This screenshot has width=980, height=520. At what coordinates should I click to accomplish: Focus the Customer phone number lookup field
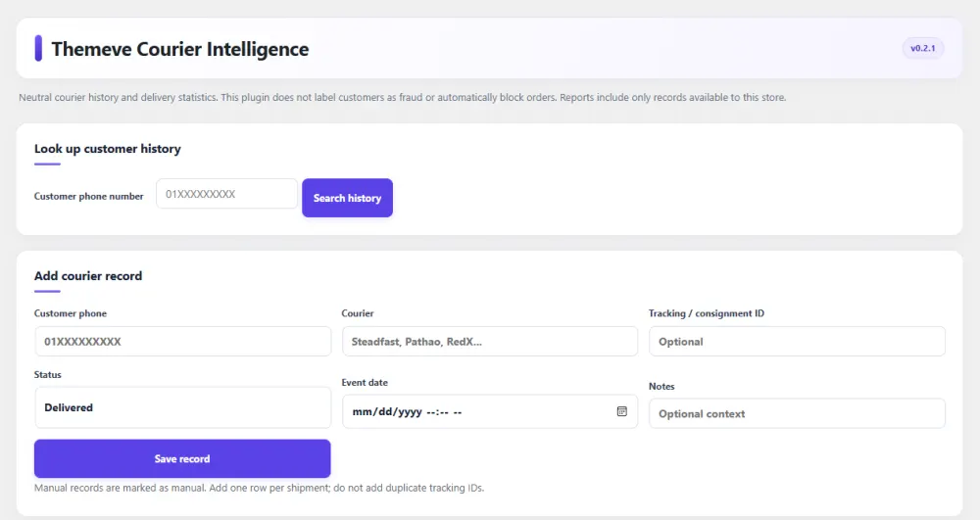point(227,194)
